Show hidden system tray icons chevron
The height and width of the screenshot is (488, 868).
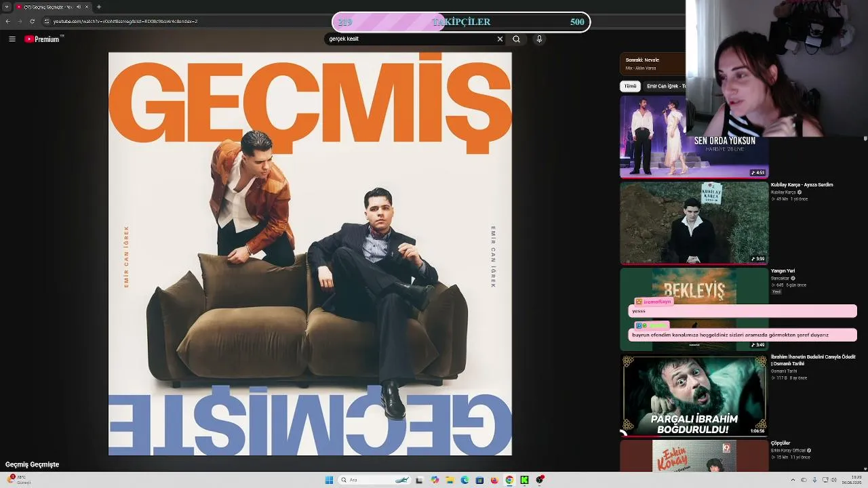pyautogui.click(x=793, y=480)
